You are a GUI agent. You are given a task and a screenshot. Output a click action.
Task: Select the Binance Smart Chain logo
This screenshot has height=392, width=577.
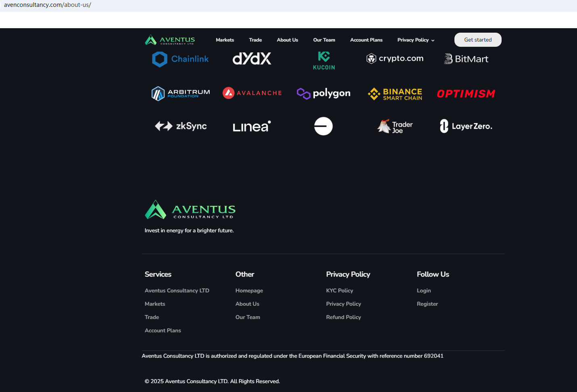(x=395, y=94)
